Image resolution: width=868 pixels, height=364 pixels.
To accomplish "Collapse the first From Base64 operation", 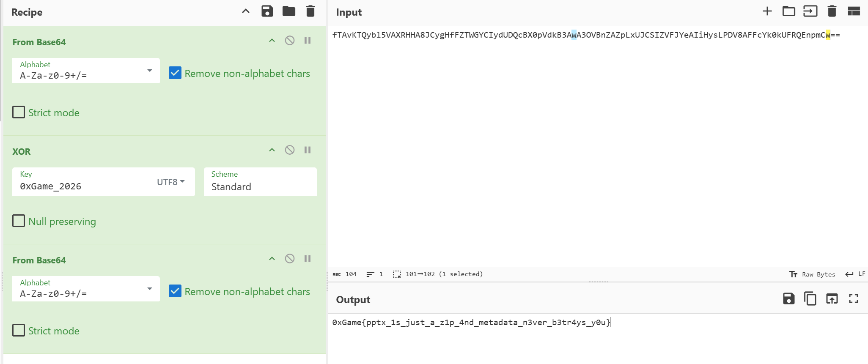I will click(272, 41).
